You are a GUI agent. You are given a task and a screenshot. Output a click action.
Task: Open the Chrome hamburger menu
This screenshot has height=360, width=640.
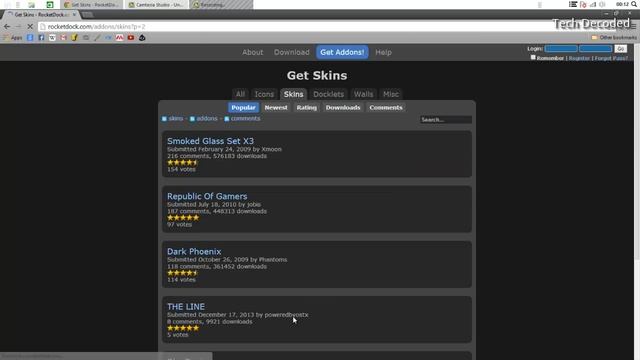(633, 26)
